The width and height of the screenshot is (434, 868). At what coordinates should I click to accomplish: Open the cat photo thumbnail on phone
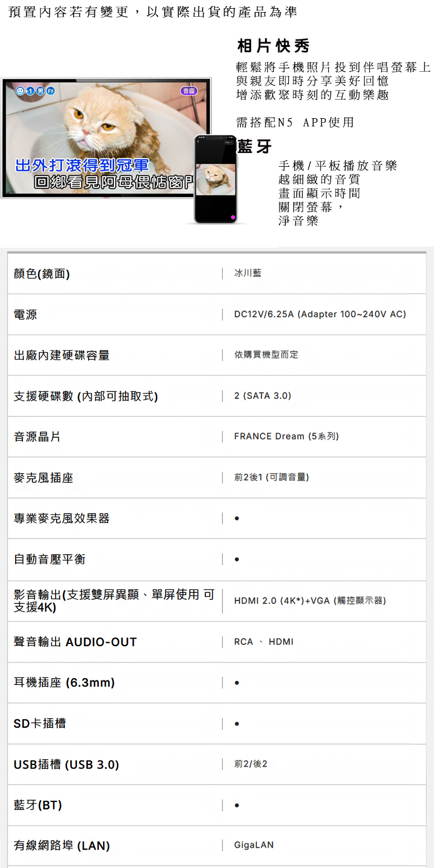(x=216, y=179)
